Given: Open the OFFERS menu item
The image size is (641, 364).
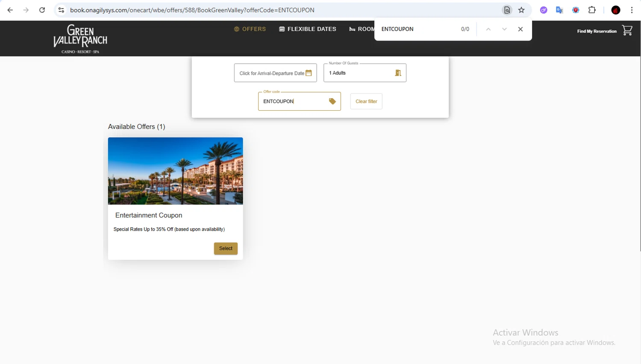Looking at the screenshot, I should pos(250,29).
